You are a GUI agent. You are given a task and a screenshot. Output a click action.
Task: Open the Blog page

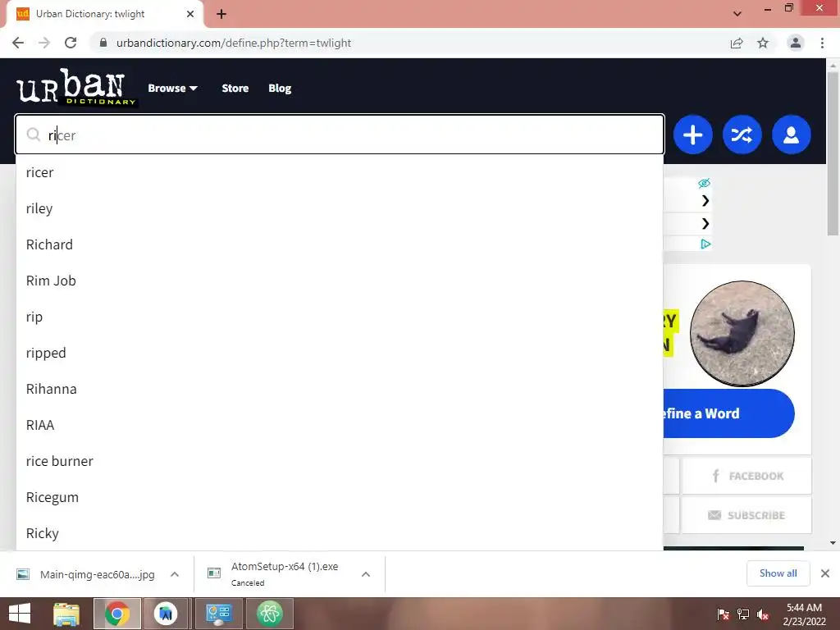[x=280, y=89]
